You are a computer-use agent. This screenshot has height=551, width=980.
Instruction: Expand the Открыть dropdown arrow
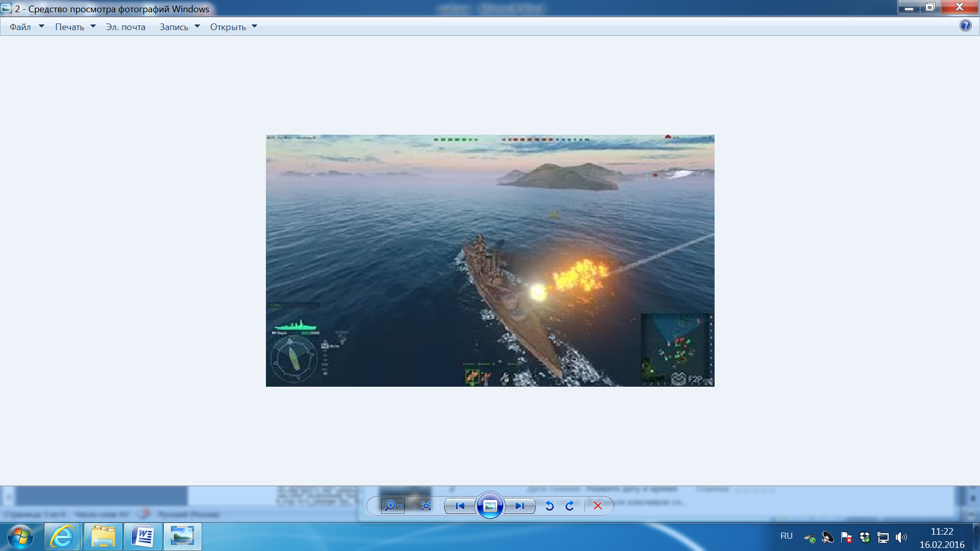click(x=254, y=27)
